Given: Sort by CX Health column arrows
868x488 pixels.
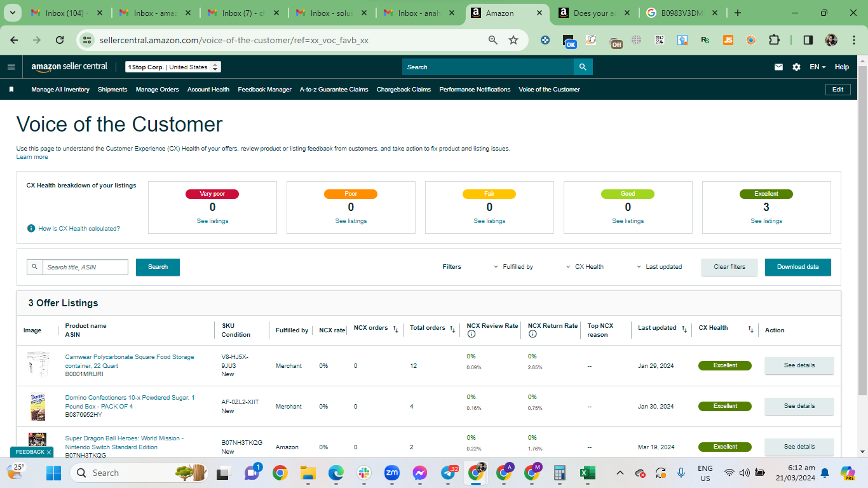Looking at the screenshot, I should point(750,329).
